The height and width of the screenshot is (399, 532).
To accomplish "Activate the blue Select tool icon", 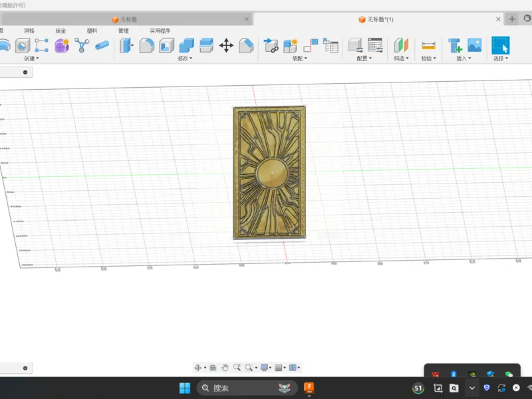I will pyautogui.click(x=501, y=45).
